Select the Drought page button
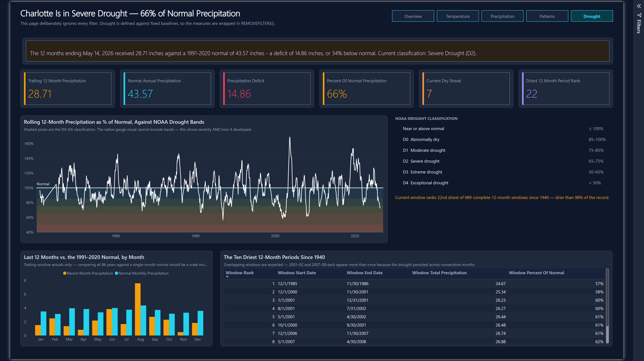 pos(592,16)
